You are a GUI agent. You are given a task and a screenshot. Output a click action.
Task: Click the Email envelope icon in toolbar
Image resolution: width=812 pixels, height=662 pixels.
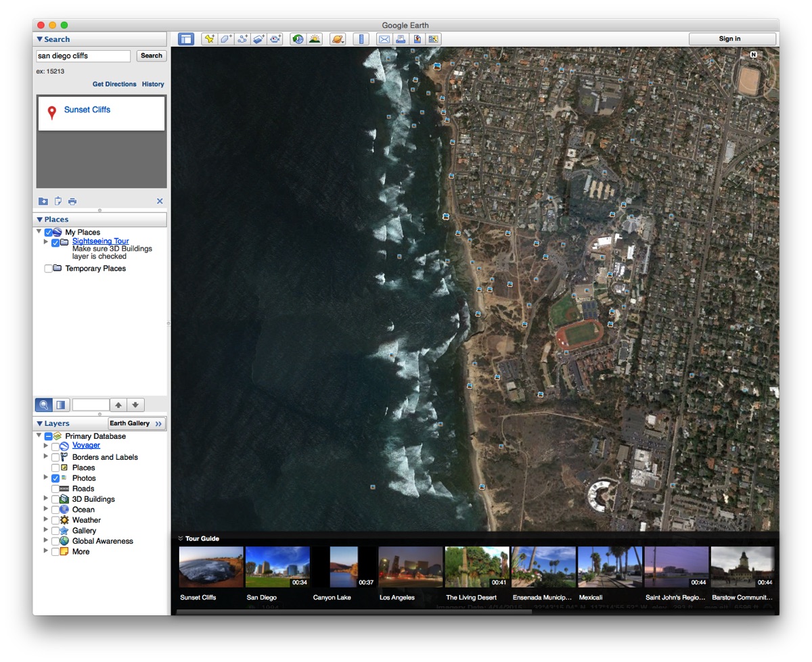tap(384, 39)
